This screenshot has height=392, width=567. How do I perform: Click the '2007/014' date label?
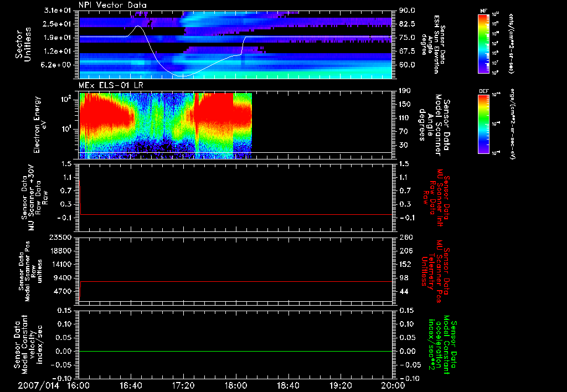[x=39, y=385]
